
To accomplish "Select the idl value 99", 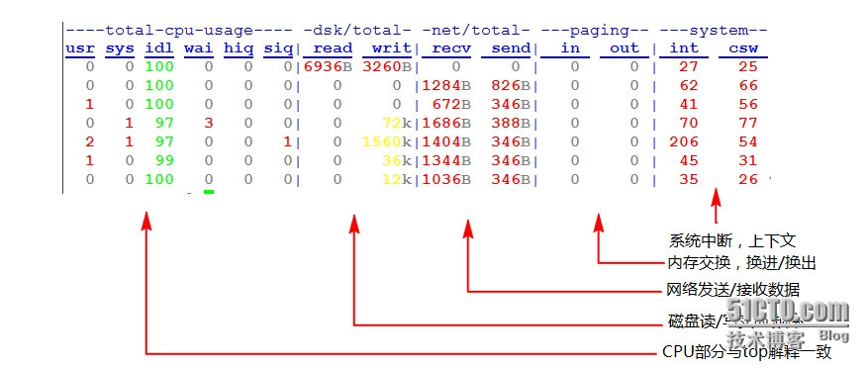I will (164, 160).
